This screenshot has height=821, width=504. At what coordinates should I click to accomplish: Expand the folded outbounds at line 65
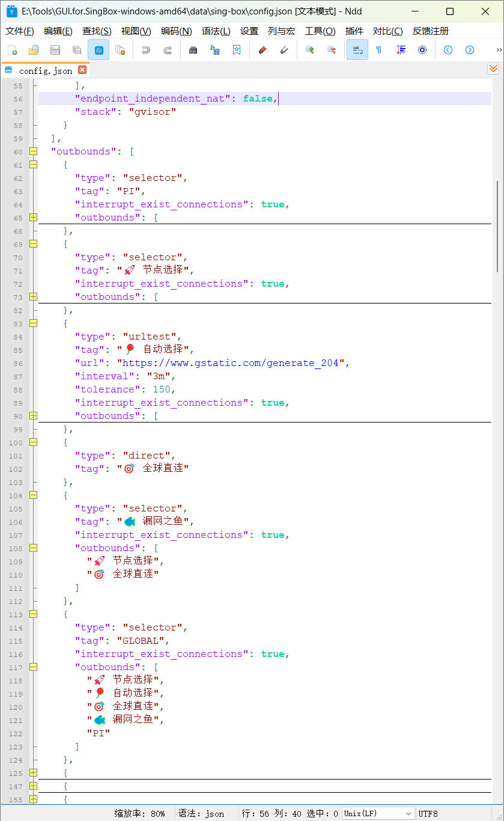click(x=33, y=218)
